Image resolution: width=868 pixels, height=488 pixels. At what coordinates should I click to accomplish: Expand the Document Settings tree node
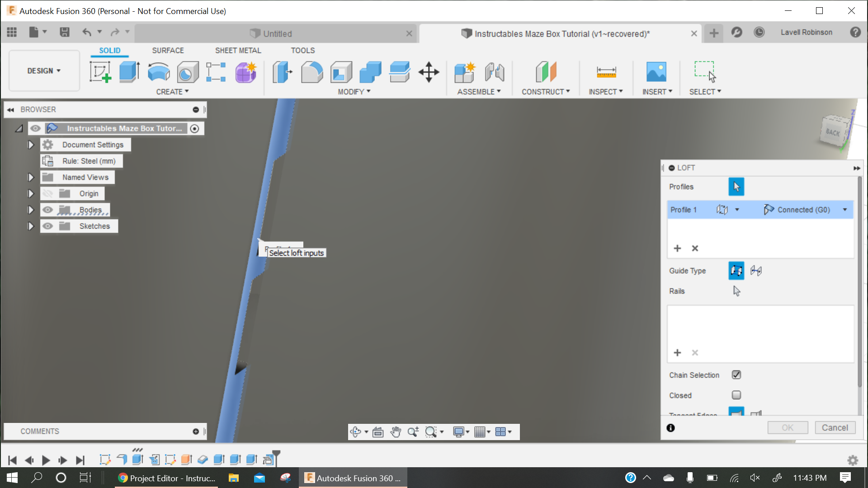(31, 145)
